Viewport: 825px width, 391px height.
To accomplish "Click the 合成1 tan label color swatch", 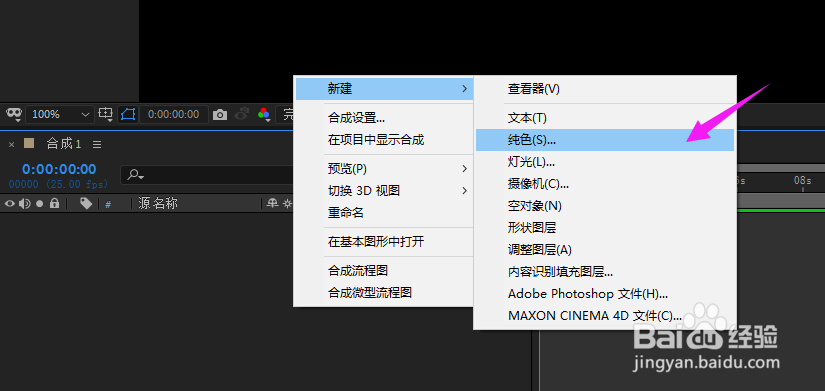I will [29, 143].
